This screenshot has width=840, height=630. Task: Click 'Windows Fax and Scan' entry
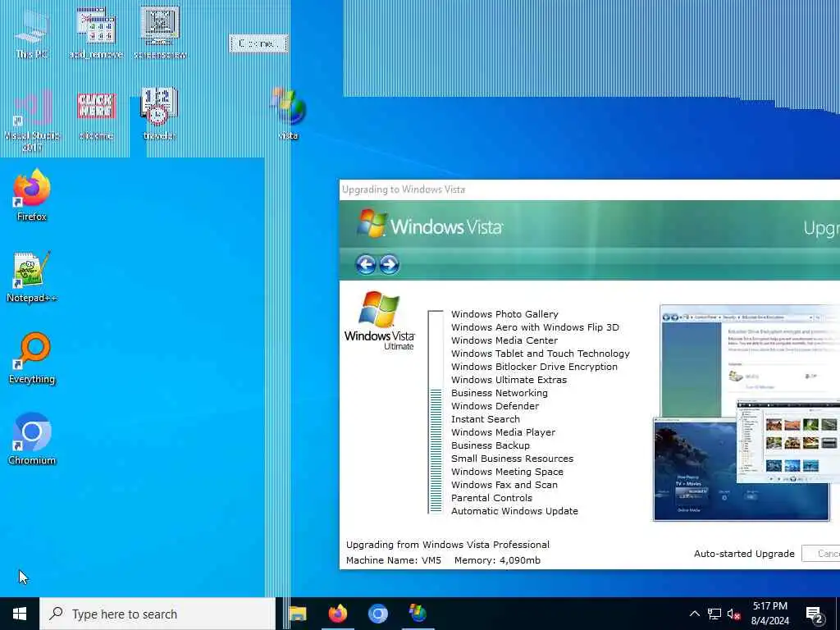[504, 485]
